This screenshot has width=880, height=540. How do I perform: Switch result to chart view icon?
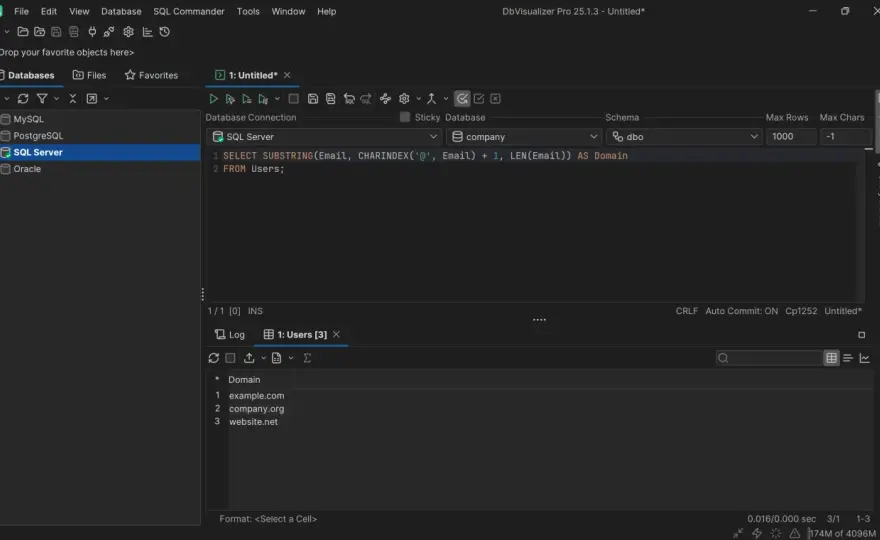tap(864, 358)
